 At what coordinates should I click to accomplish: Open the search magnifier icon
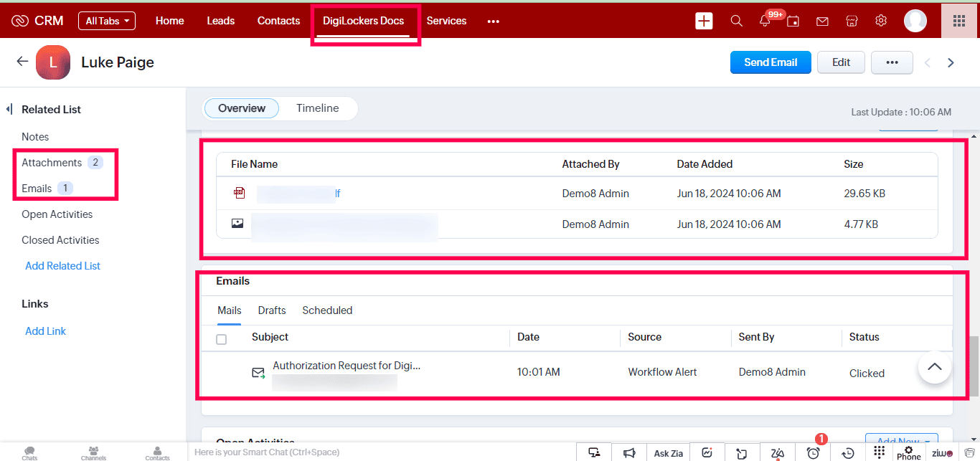(x=737, y=21)
